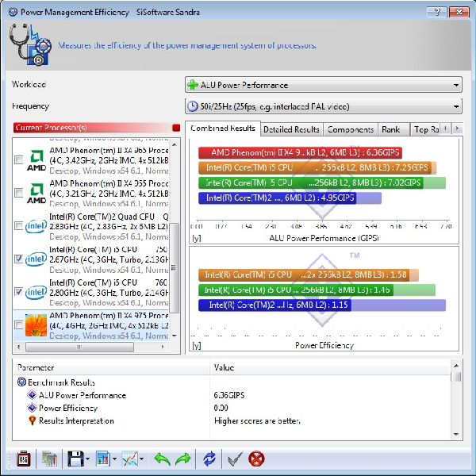Tick the Intel Core 2 Quad checkbox
Screen dimensions: 476x476
(18, 226)
